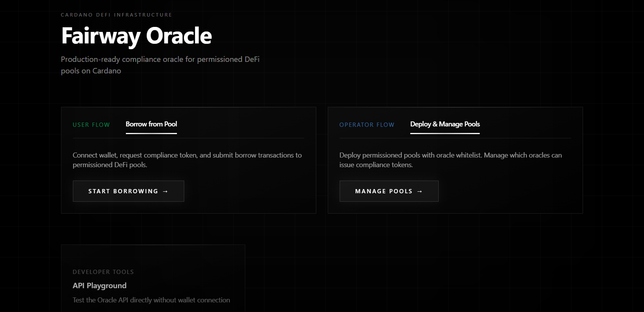Click the green USER FLOW label
Viewport: 644px width, 312px height.
coord(91,125)
